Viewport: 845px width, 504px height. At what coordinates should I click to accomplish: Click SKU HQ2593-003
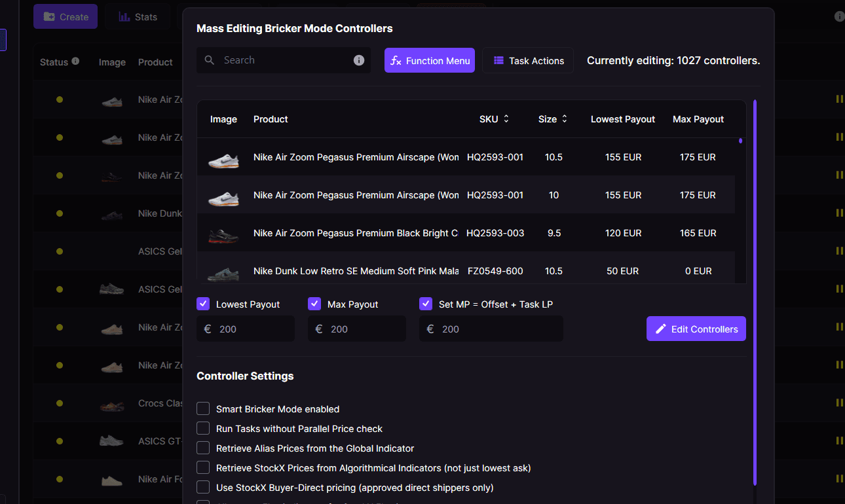(495, 233)
